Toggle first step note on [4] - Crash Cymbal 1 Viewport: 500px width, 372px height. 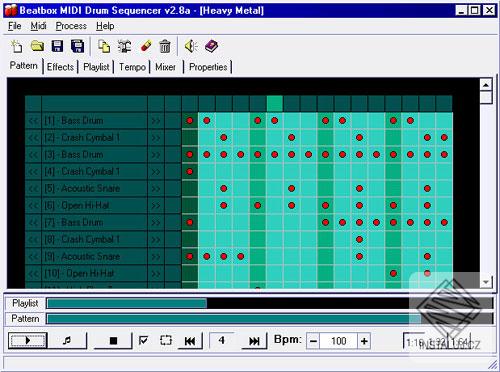190,172
